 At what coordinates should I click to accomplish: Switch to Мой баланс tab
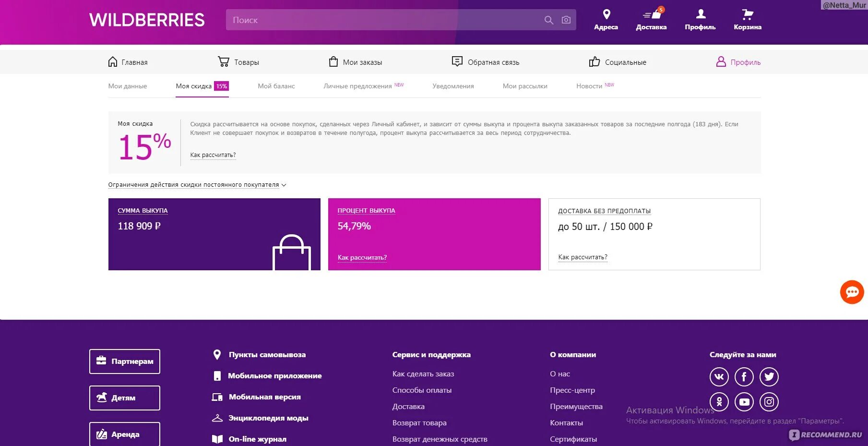tap(276, 86)
